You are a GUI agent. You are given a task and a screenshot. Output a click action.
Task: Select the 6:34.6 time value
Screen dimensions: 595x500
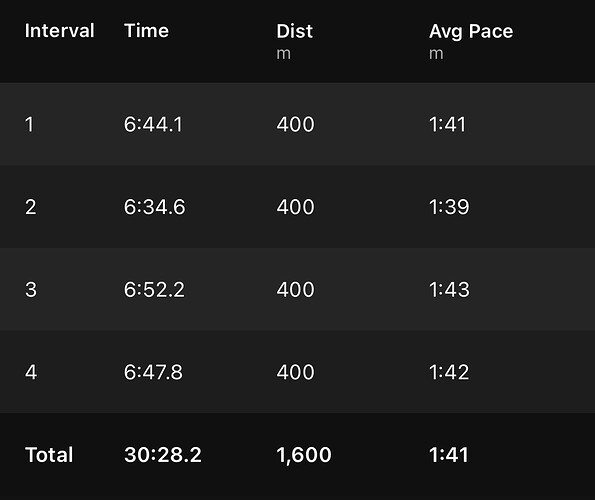tap(155, 207)
